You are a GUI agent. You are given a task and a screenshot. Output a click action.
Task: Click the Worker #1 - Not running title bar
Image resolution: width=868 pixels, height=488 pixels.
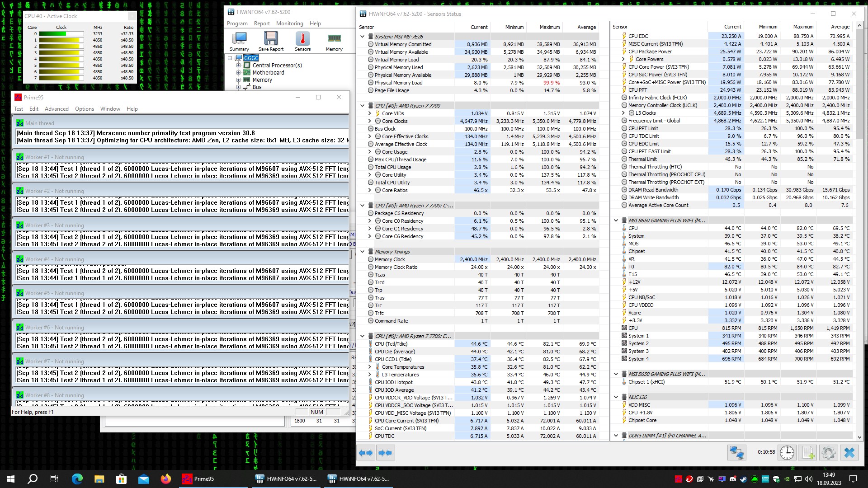click(181, 157)
